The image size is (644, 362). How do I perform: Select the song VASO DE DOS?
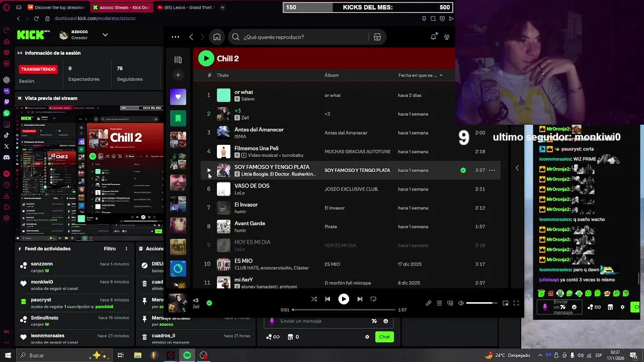click(252, 186)
